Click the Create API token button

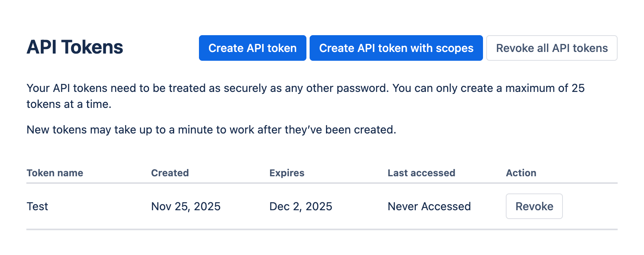tap(252, 48)
